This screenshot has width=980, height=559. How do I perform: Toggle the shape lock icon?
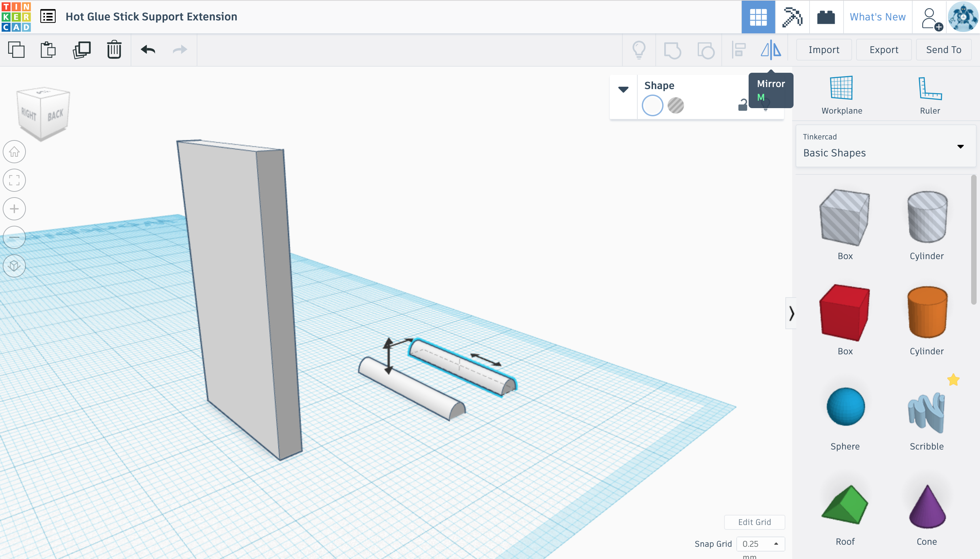742,105
